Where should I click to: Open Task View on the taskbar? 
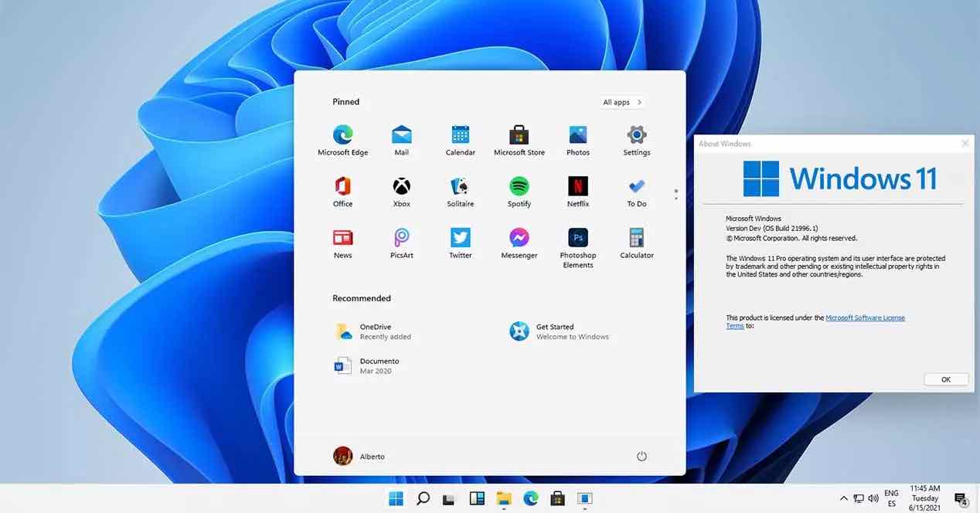click(449, 499)
